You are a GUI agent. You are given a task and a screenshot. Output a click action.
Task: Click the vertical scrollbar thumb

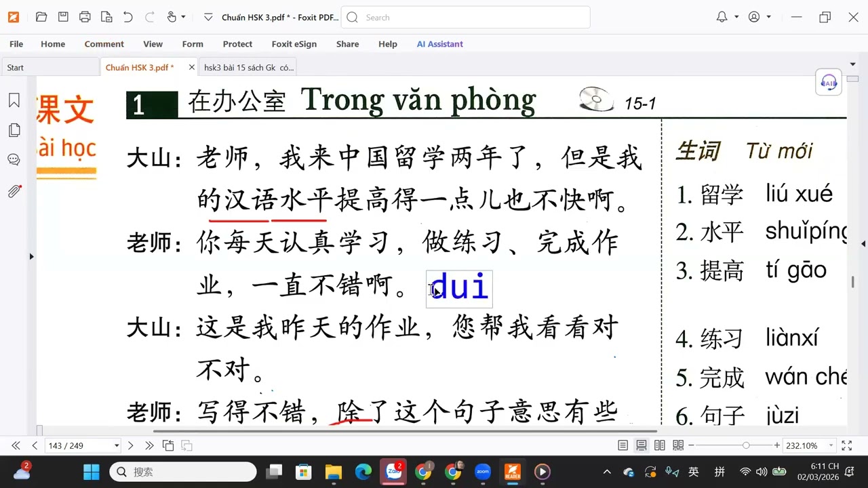[x=853, y=282]
